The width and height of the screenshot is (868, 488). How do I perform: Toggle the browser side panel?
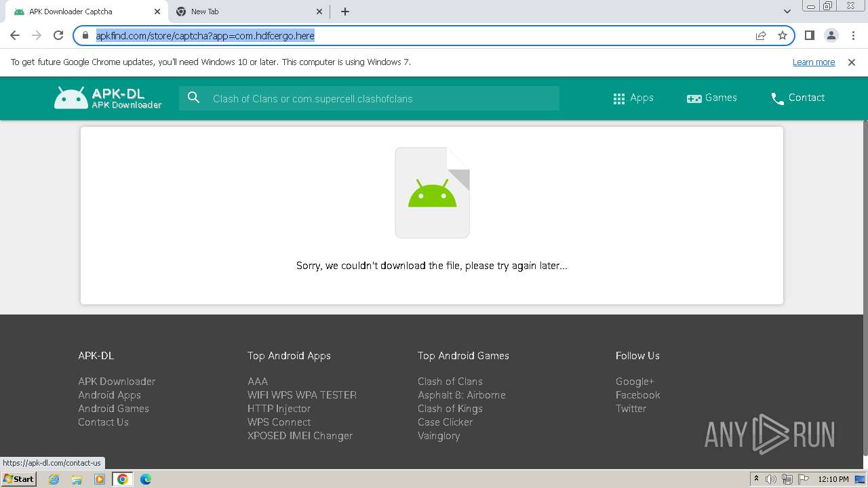tap(809, 35)
